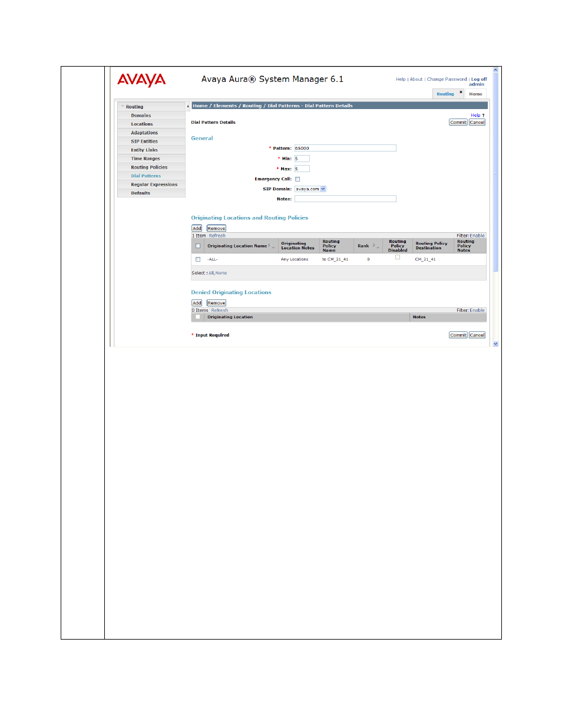Close the Routing tab with its x icon

461,91
